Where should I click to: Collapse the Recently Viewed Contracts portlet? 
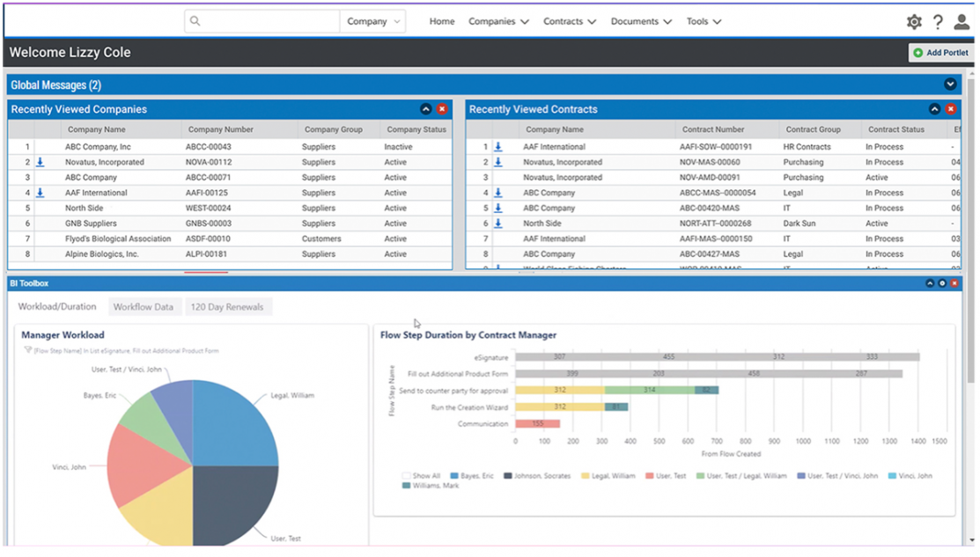(934, 109)
